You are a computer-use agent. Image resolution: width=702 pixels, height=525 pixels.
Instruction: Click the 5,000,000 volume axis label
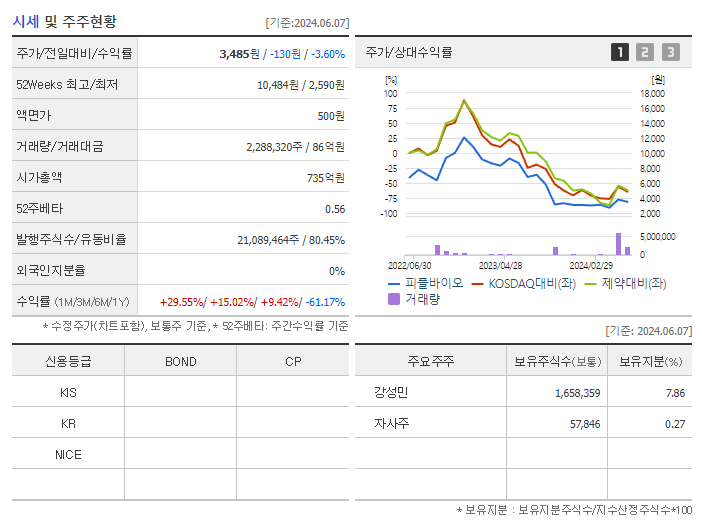[x=658, y=237]
